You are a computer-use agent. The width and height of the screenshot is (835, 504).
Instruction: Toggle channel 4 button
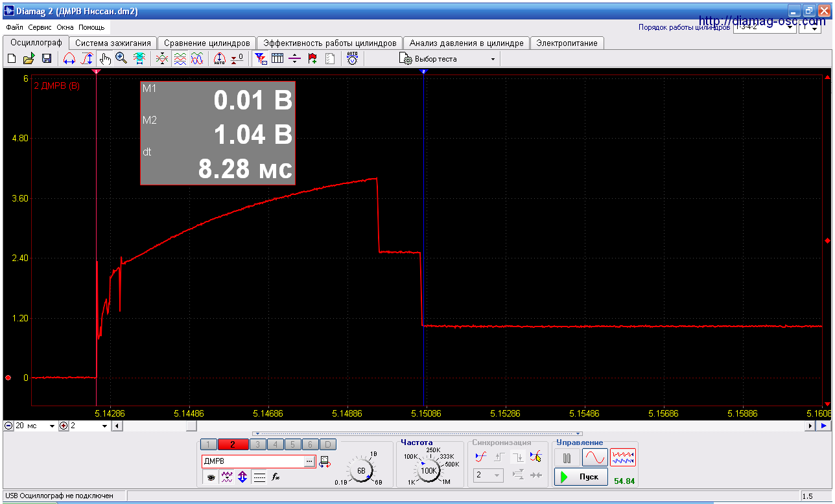click(276, 444)
